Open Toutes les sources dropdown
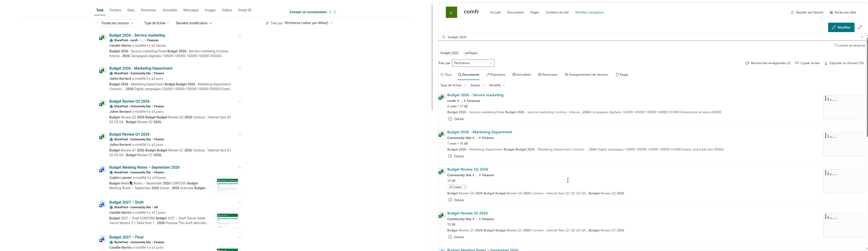The width and height of the screenshot is (868, 251). [117, 23]
